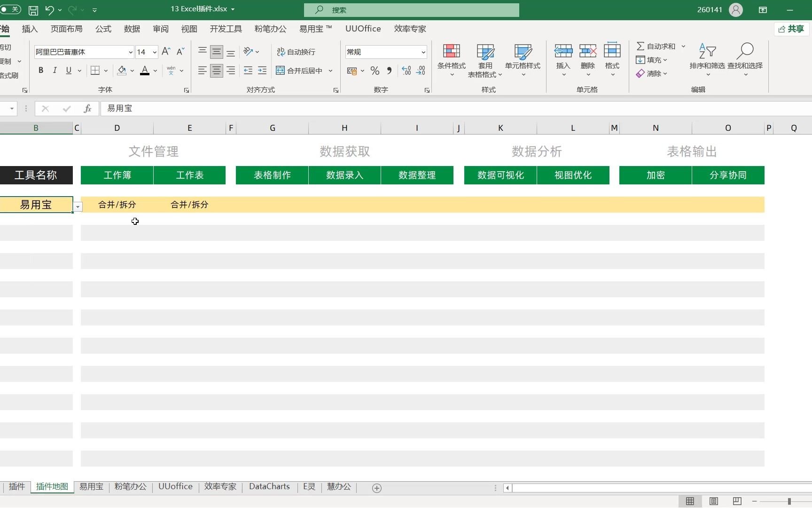Switch to Page Break Preview in status bar

point(737,501)
